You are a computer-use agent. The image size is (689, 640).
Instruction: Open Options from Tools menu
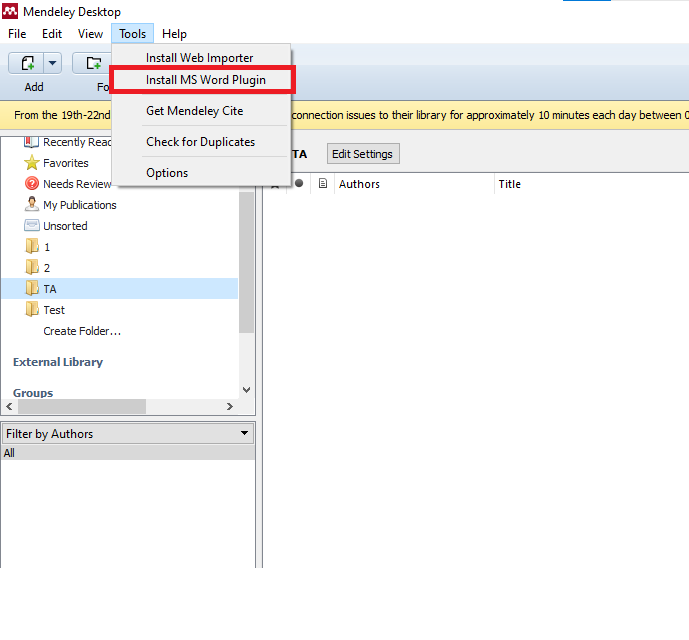coord(167,173)
